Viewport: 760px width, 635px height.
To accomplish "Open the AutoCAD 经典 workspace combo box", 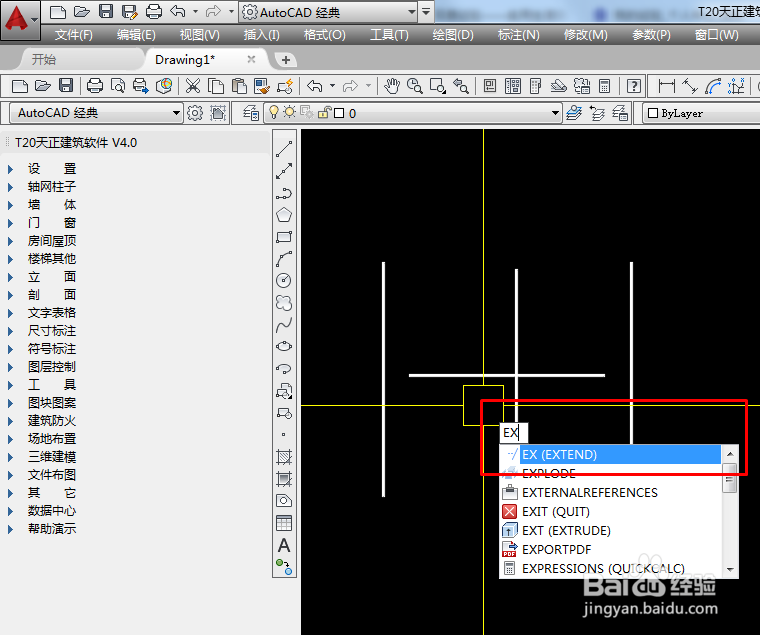I will pyautogui.click(x=96, y=113).
